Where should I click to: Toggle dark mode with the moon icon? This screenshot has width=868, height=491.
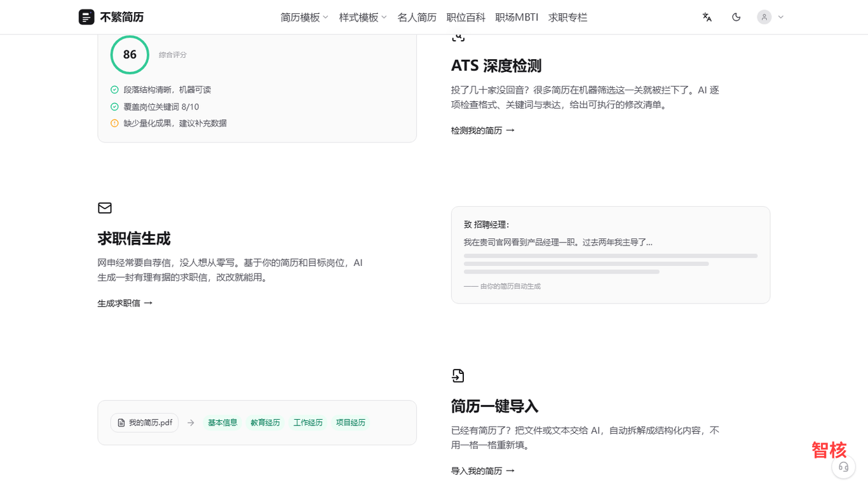(736, 17)
